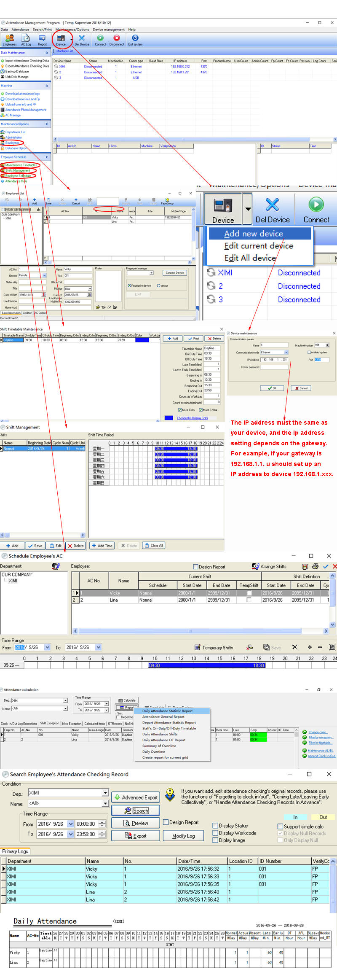Check the Support simple calc option
This screenshot has height=980, width=337.
coord(280,827)
